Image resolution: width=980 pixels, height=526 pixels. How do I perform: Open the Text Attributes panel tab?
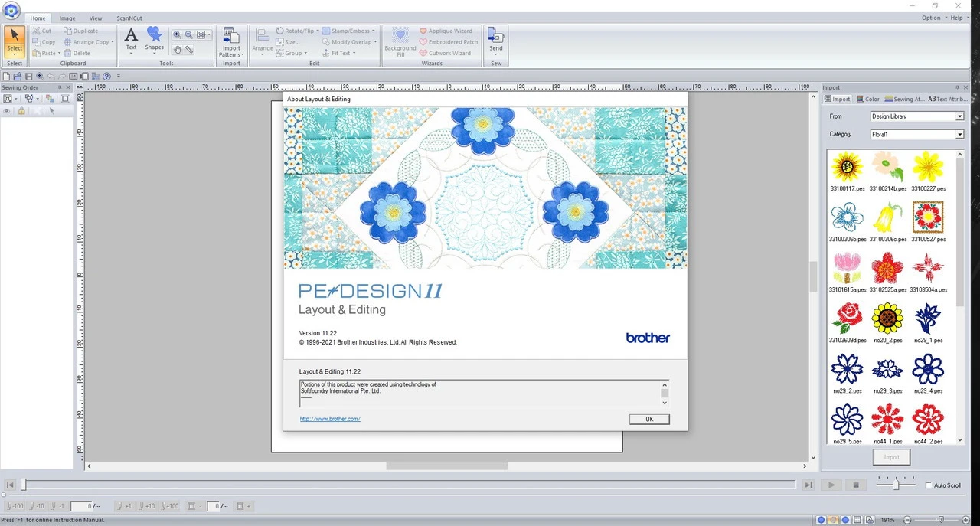point(948,99)
